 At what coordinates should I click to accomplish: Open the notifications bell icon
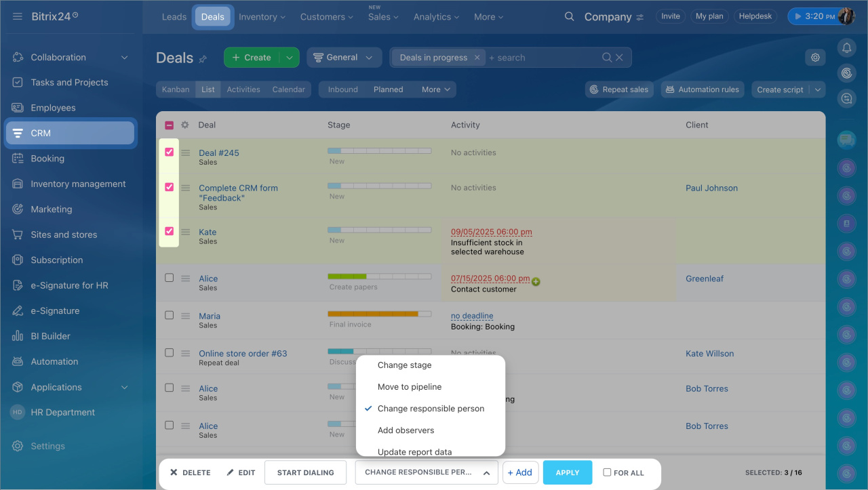pyautogui.click(x=846, y=47)
